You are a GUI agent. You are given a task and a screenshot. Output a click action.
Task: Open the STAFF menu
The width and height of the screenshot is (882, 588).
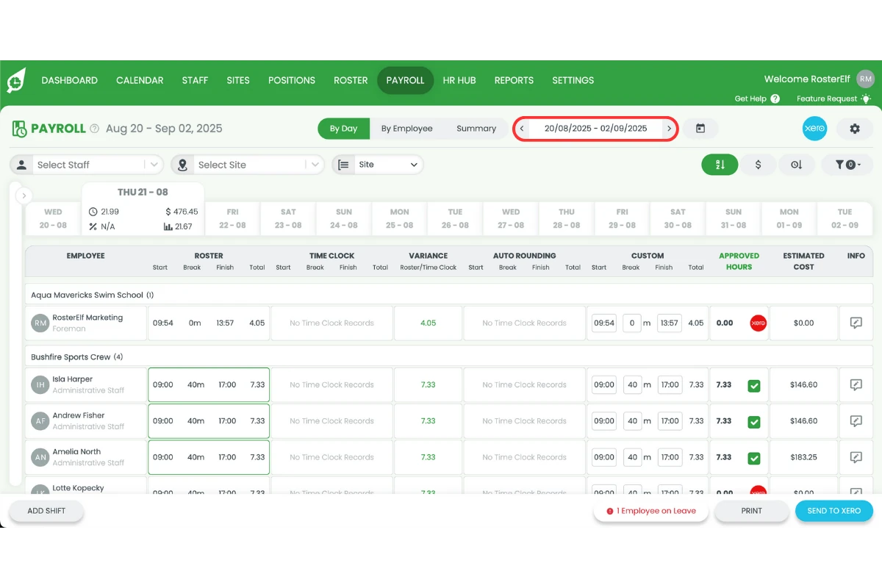pyautogui.click(x=195, y=80)
